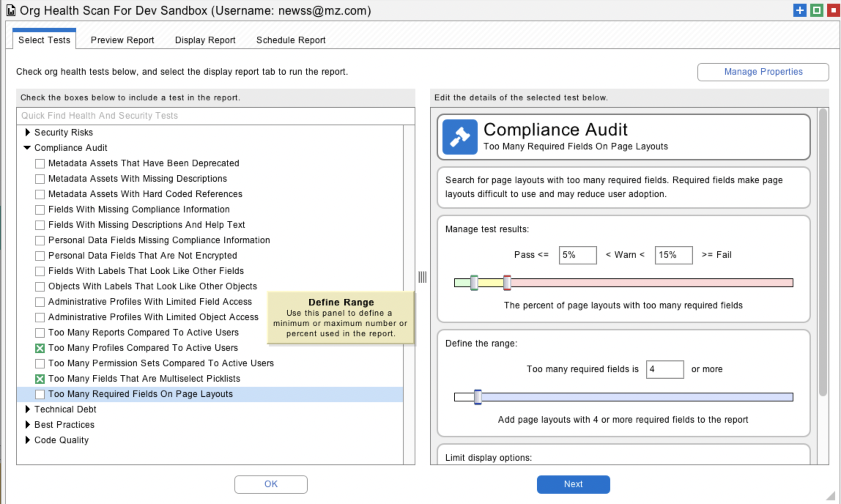This screenshot has height=504, width=841.
Task: Click the Manage Properties button
Action: coord(763,72)
